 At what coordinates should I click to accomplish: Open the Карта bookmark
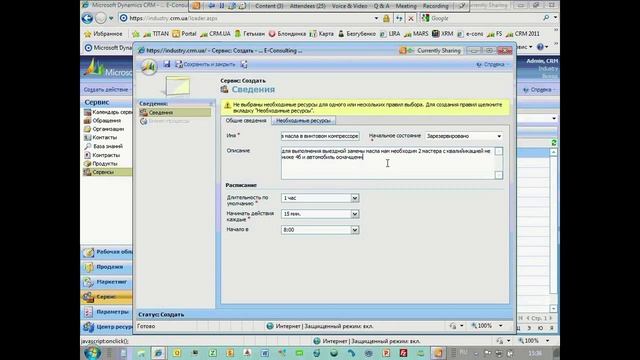(x=322, y=34)
